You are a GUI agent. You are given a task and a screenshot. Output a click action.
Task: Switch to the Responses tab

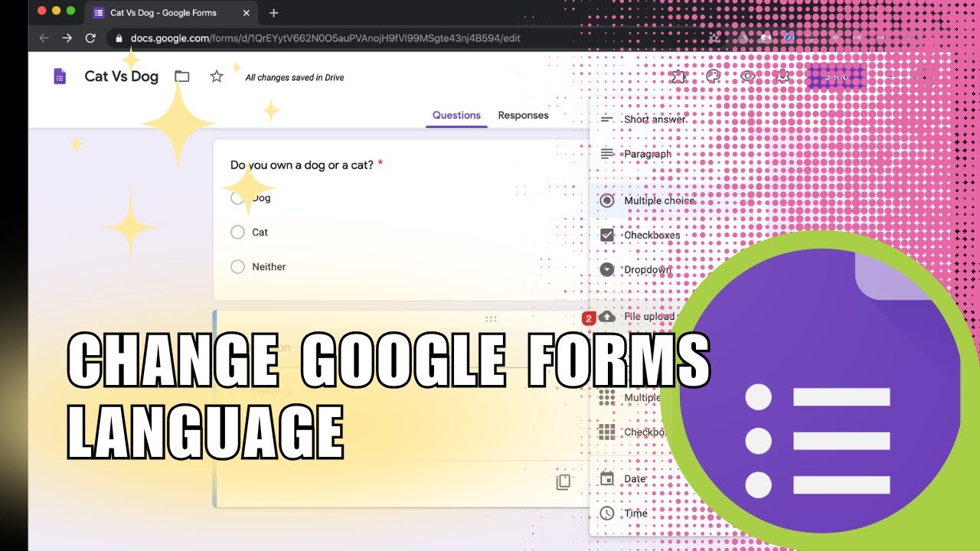[523, 116]
